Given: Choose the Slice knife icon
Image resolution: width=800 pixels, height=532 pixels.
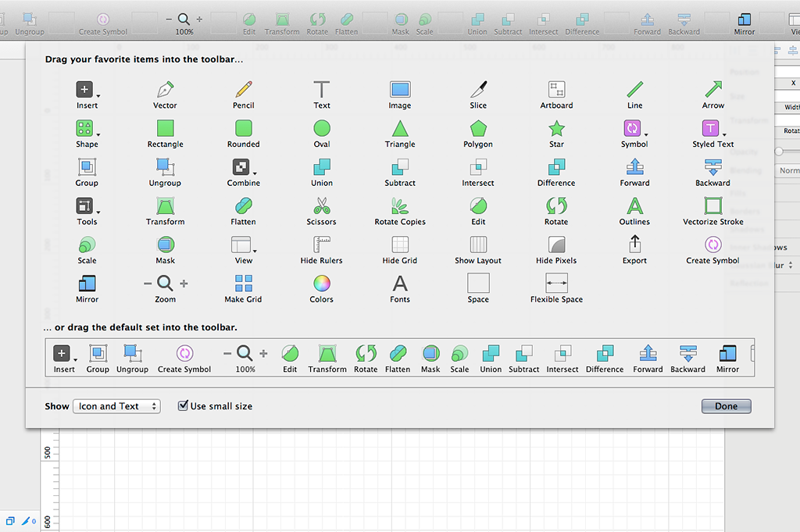Looking at the screenshot, I should tap(478, 89).
